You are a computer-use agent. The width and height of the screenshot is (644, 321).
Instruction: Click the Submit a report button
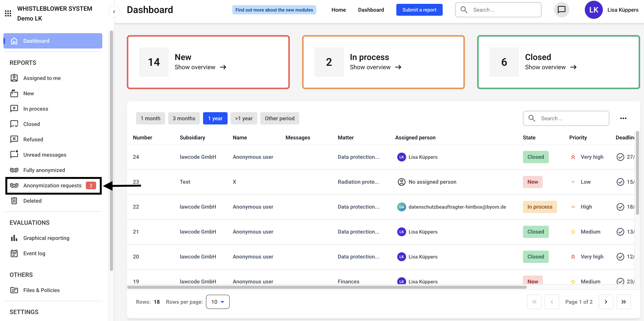click(x=419, y=10)
